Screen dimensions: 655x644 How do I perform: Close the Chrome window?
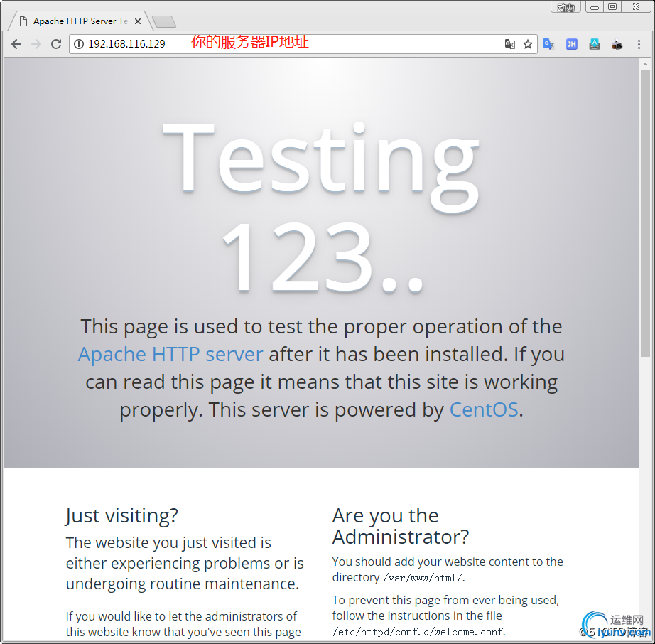point(637,6)
